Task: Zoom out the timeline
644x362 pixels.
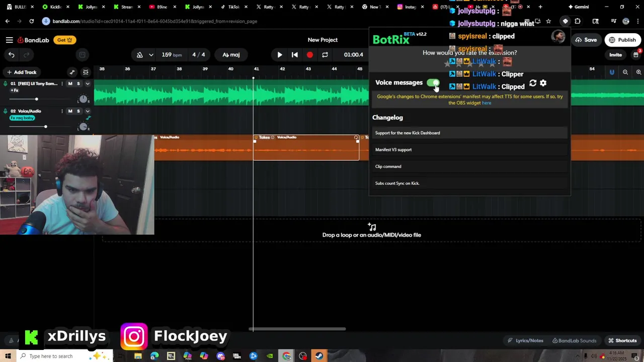Action: [x=625, y=72]
